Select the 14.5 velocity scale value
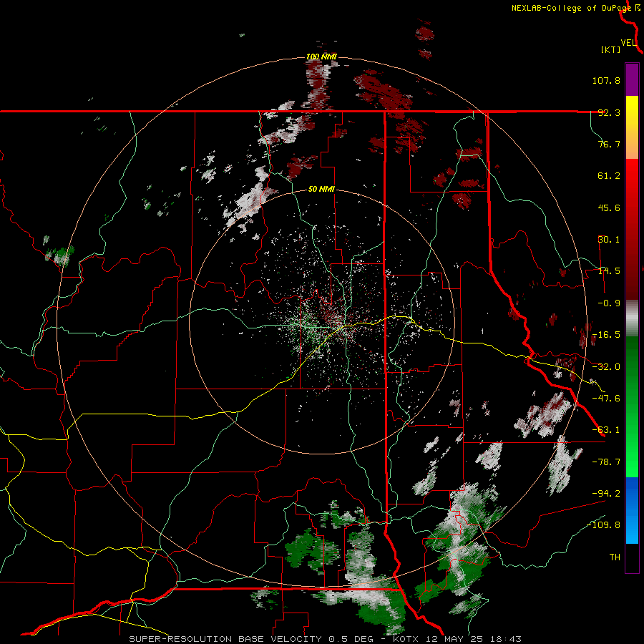Viewport: 644px width, 644px height. pyautogui.click(x=609, y=271)
